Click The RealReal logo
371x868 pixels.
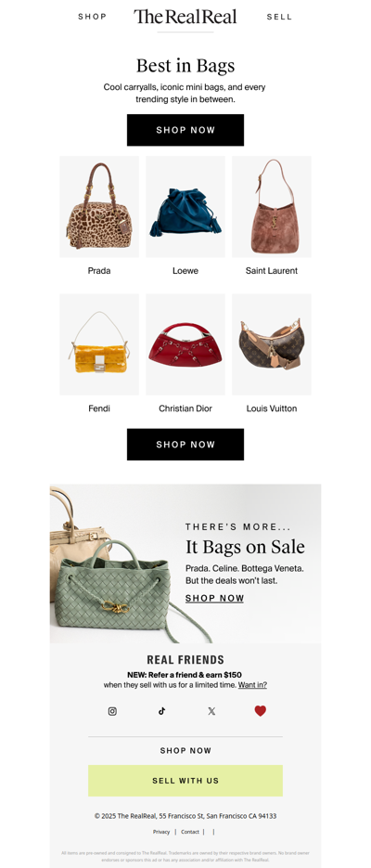pyautogui.click(x=185, y=17)
